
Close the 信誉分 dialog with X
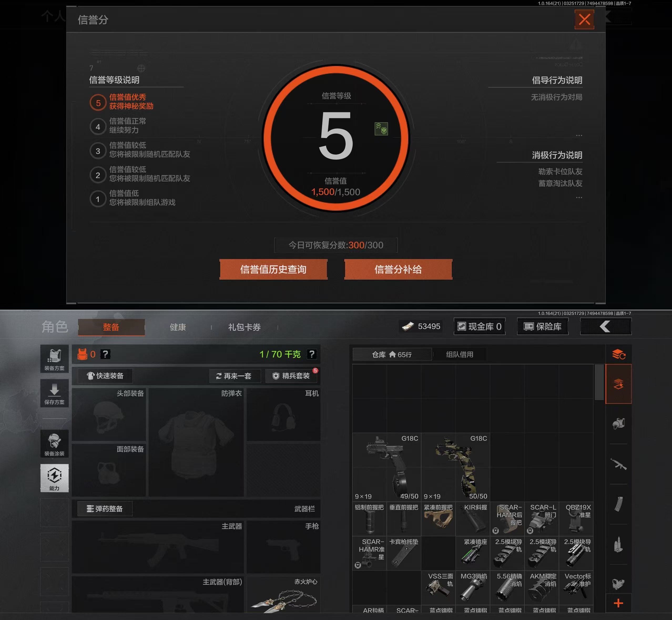[584, 19]
